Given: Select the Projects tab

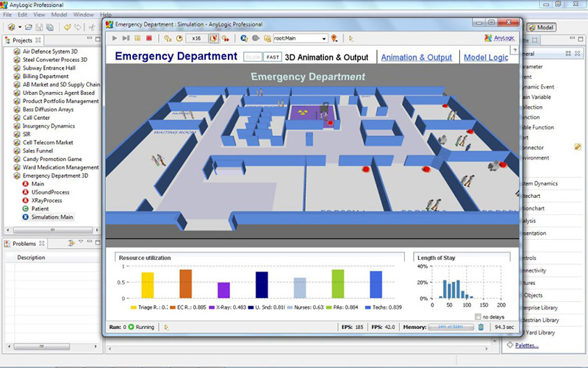Looking at the screenshot, I should [x=23, y=40].
